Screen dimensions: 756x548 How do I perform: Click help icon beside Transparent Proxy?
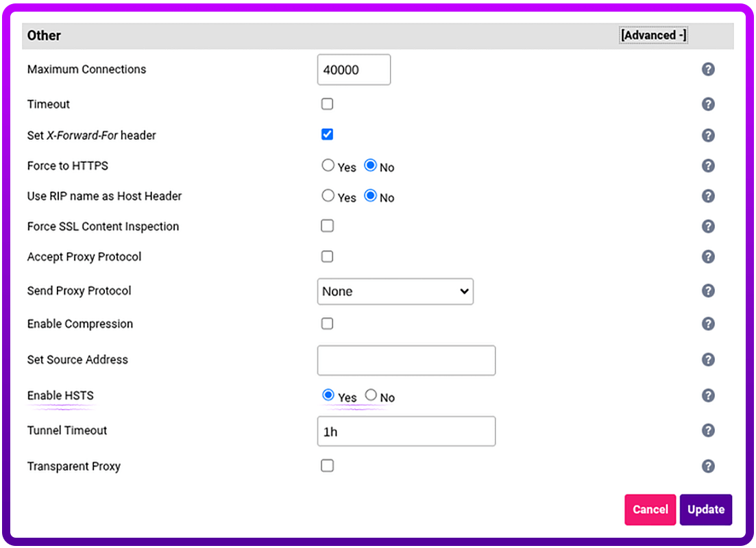[708, 466]
